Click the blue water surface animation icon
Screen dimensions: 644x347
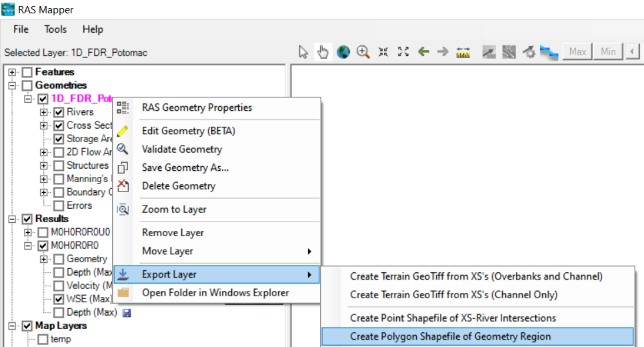549,52
